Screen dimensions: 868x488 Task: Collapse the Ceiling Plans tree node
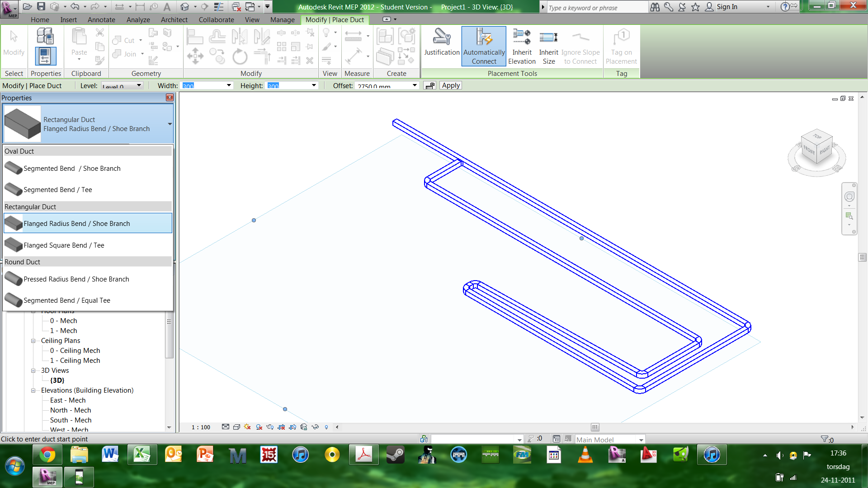pos(33,341)
